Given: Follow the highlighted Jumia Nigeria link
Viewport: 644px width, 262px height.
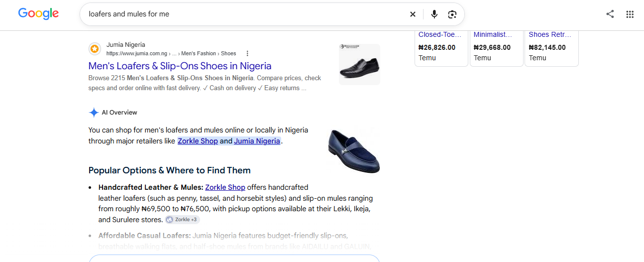Looking at the screenshot, I should click(257, 141).
